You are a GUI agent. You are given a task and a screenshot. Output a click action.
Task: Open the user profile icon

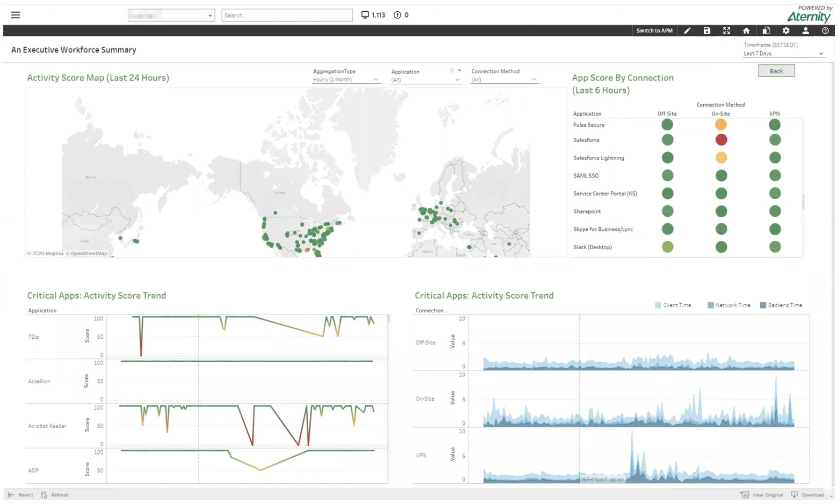tap(806, 31)
